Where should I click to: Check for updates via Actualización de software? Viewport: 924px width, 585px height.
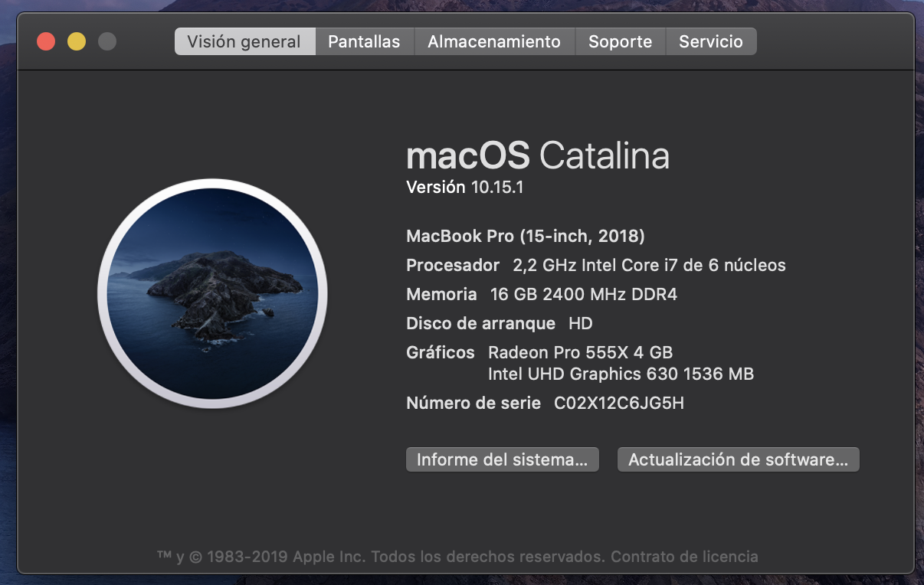click(x=739, y=459)
